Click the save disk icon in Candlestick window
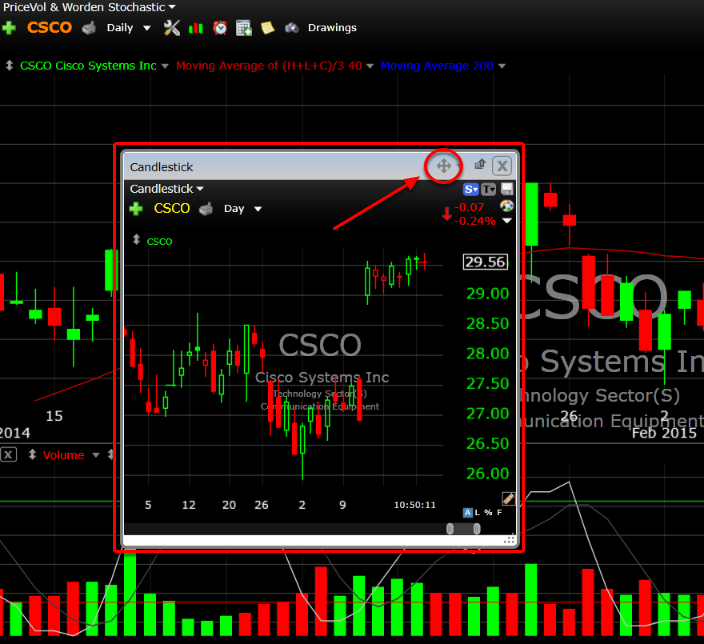 point(507,189)
